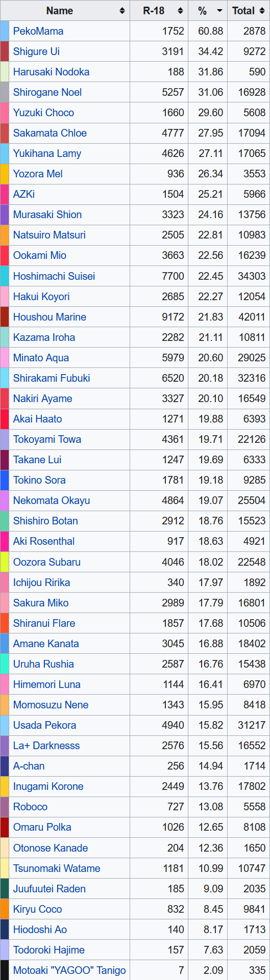Toggle percent column sort arrow
The width and height of the screenshot is (270, 980).
(x=219, y=11)
